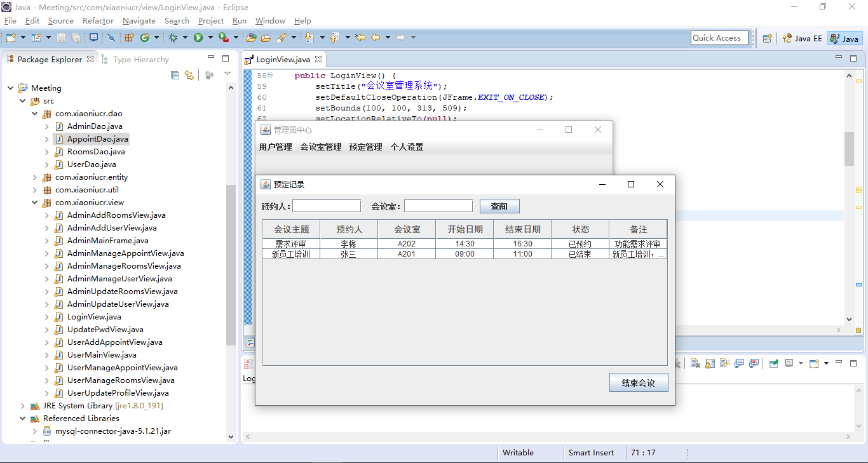This screenshot has width=868, height=463.
Task: Click the Back navigation yellow arrow
Action: coord(376,37)
